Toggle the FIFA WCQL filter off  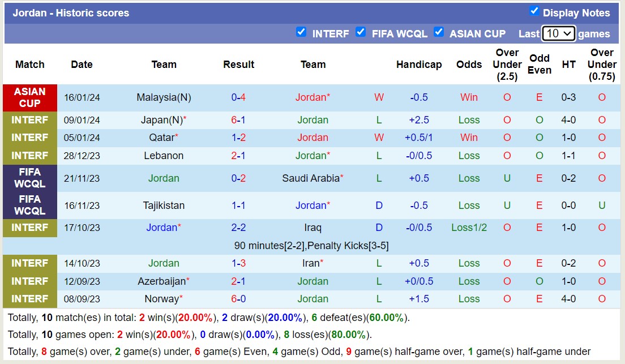pyautogui.click(x=361, y=33)
